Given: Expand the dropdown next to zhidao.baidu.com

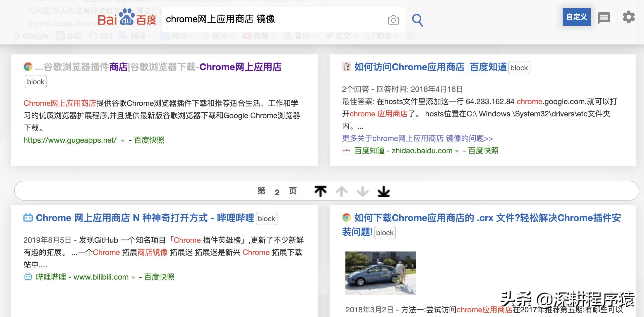Looking at the screenshot, I should 457,151.
